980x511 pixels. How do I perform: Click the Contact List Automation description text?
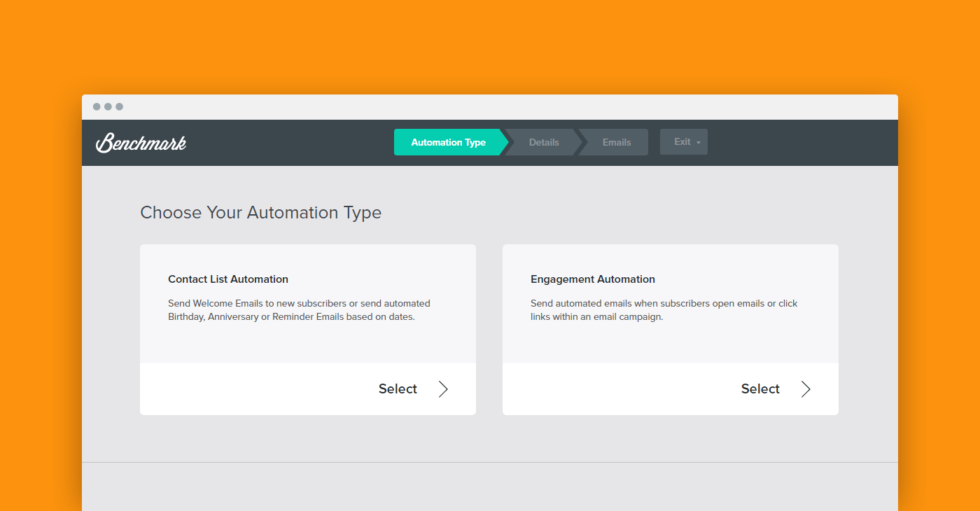tap(299, 310)
